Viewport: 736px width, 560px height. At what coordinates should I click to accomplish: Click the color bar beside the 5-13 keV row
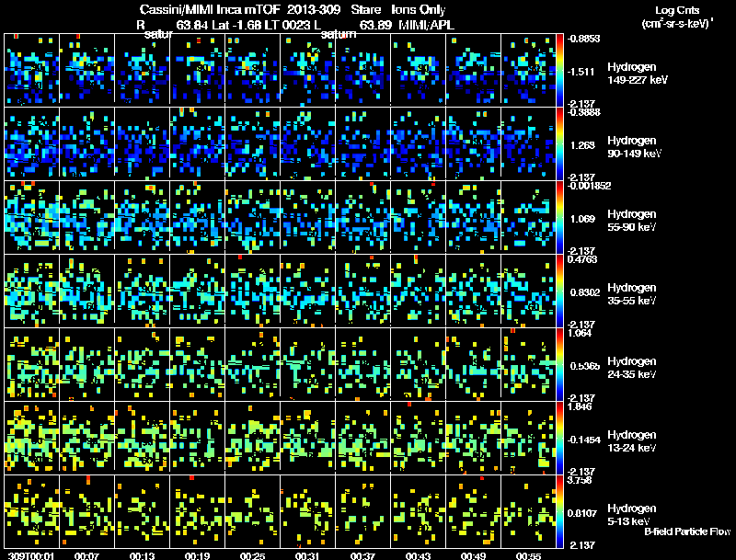coord(559,511)
